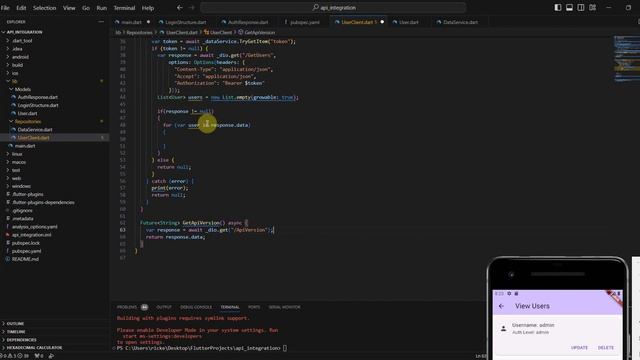Toggle the primary side bar layout icon

pos(558,7)
